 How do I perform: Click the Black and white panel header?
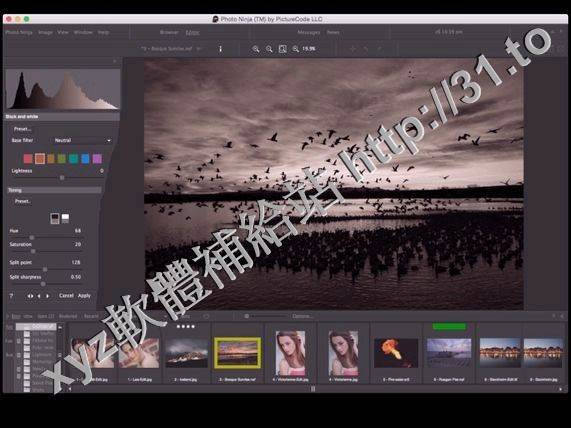pos(62,117)
